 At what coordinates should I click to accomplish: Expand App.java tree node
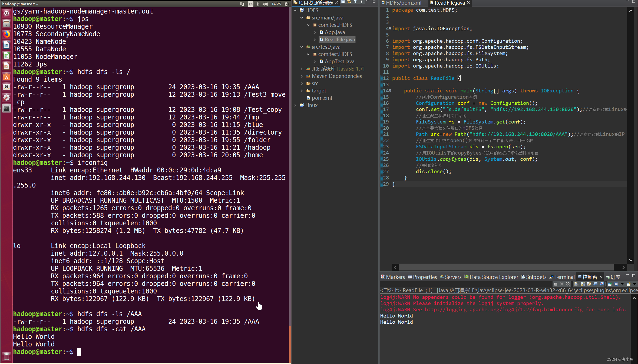[315, 32]
